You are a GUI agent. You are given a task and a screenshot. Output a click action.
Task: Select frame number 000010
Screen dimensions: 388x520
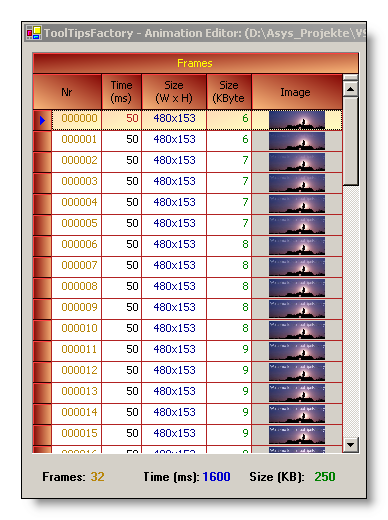pyautogui.click(x=79, y=328)
